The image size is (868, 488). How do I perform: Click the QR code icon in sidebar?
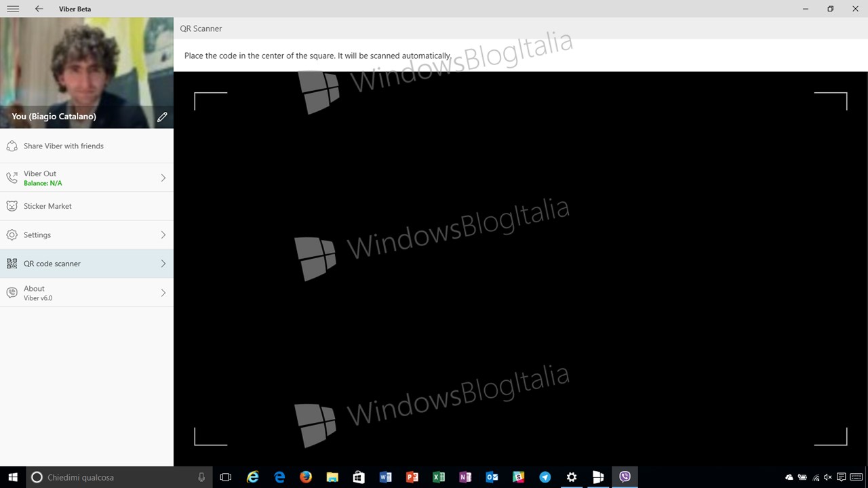pos(12,264)
